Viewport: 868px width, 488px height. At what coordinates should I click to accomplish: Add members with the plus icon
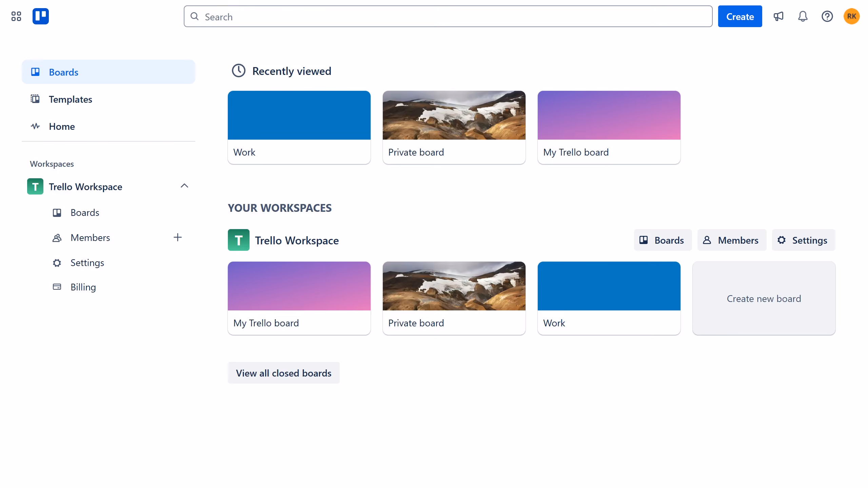click(x=178, y=237)
